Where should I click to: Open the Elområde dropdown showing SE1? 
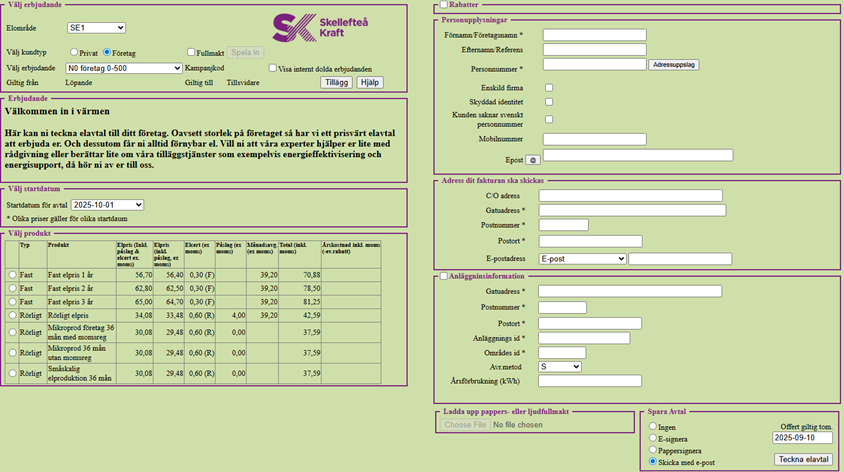tap(96, 28)
